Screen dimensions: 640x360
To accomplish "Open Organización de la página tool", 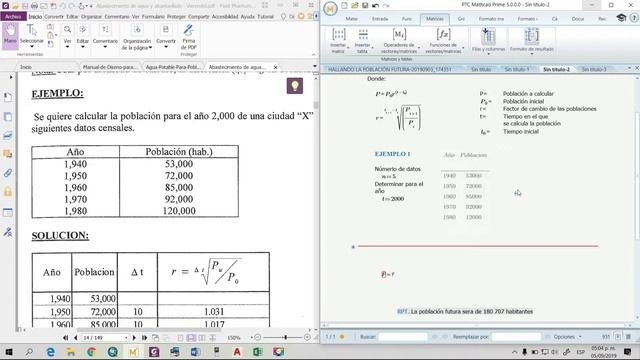I will coord(137,36).
